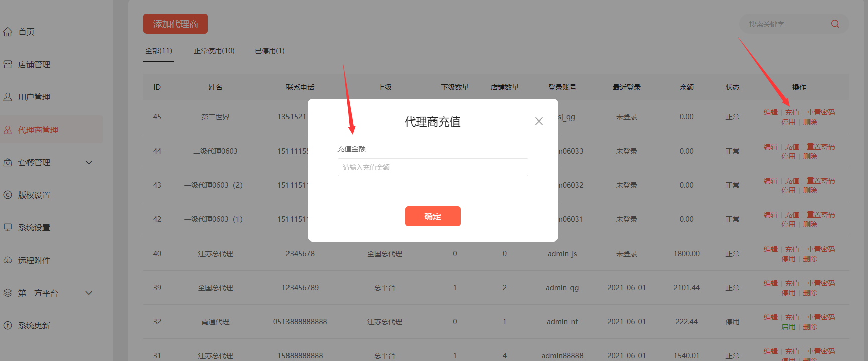868x361 pixels.
Task: Enable agent 南通代理 via 启用 link
Action: pyautogui.click(x=788, y=327)
